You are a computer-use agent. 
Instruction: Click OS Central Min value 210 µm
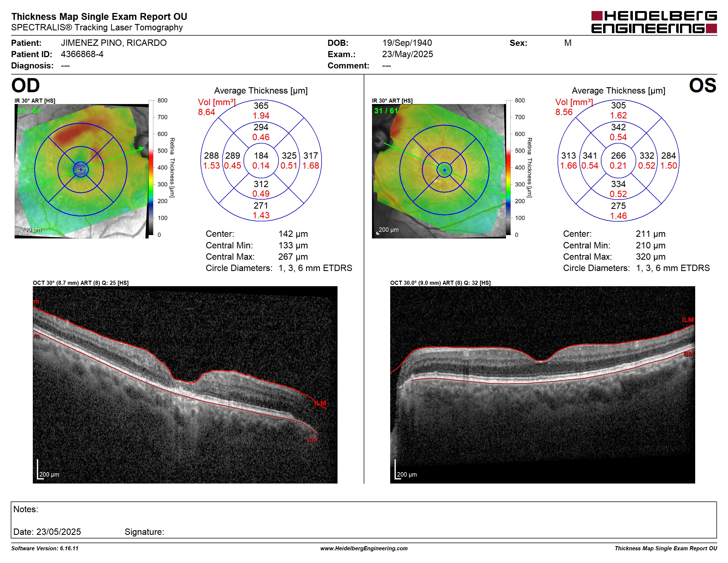coord(650,245)
